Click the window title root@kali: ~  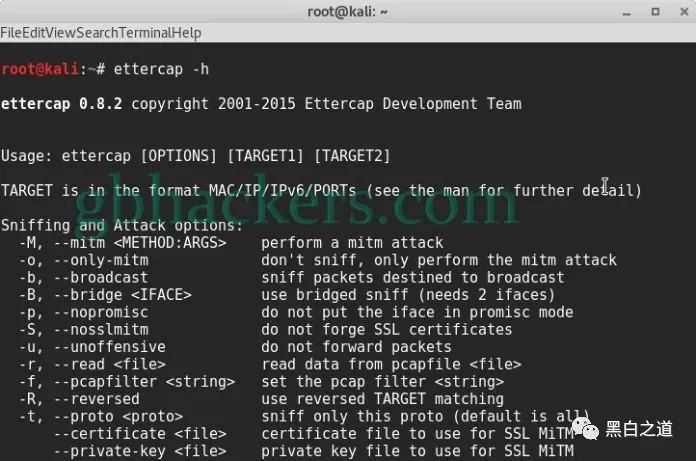[348, 12]
